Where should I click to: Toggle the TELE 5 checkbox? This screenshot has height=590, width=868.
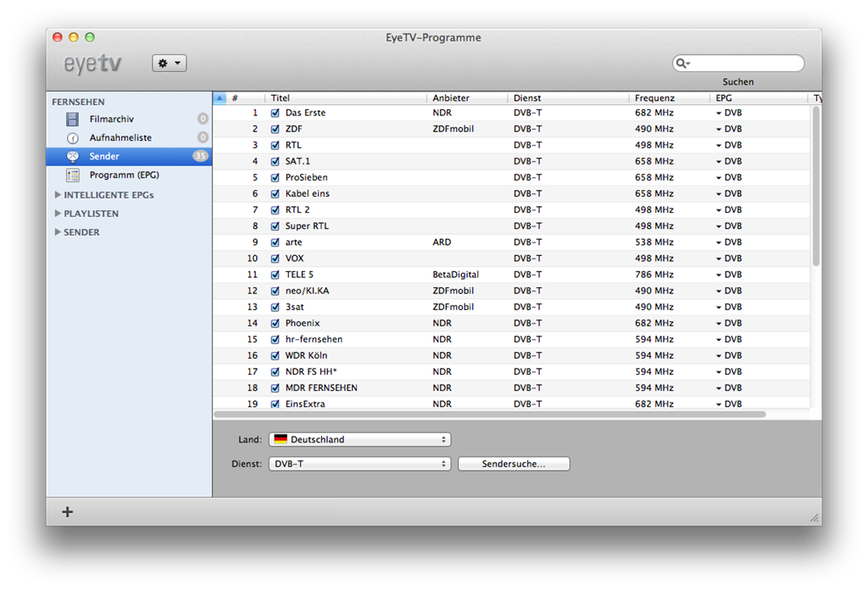point(275,275)
